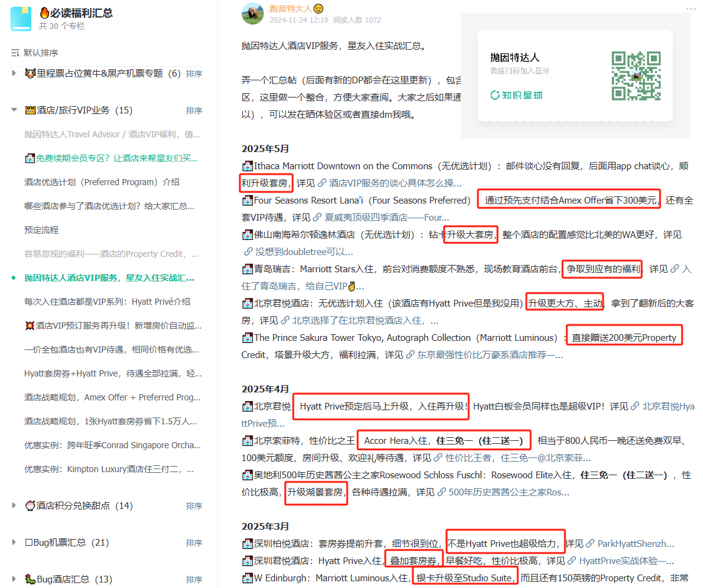Click 排序 next to Bug机票汇总
This screenshot has height=588, width=703.
coord(194,542)
